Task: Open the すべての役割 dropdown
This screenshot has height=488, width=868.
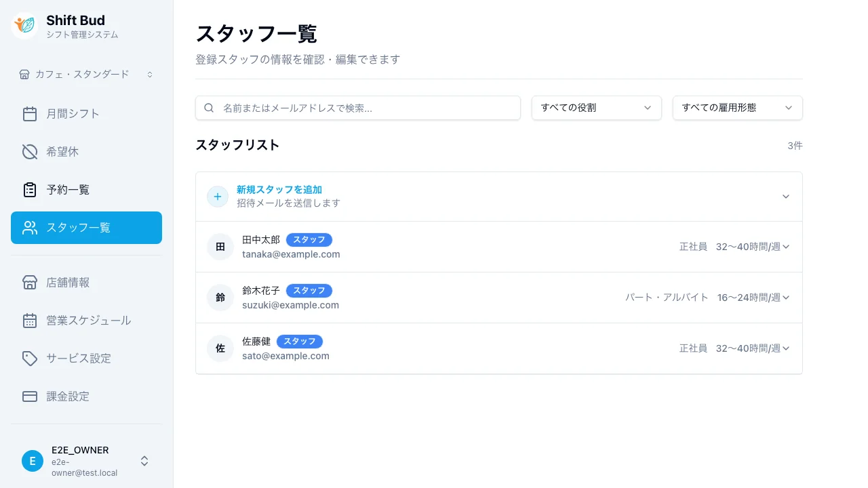Action: coord(595,107)
